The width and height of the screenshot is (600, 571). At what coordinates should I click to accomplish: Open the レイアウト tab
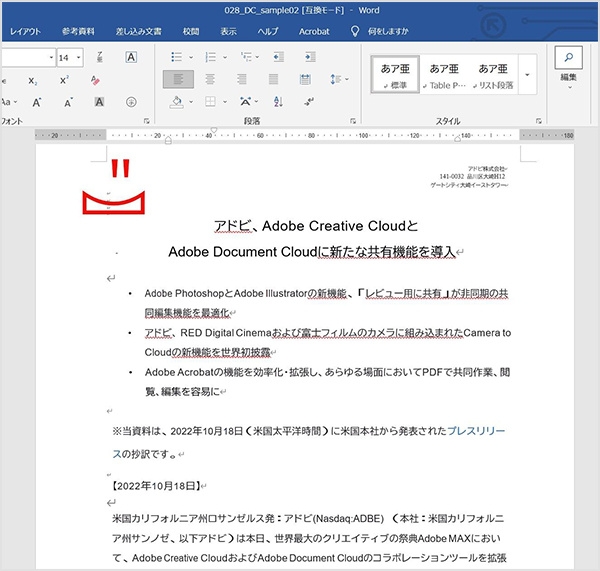click(25, 31)
